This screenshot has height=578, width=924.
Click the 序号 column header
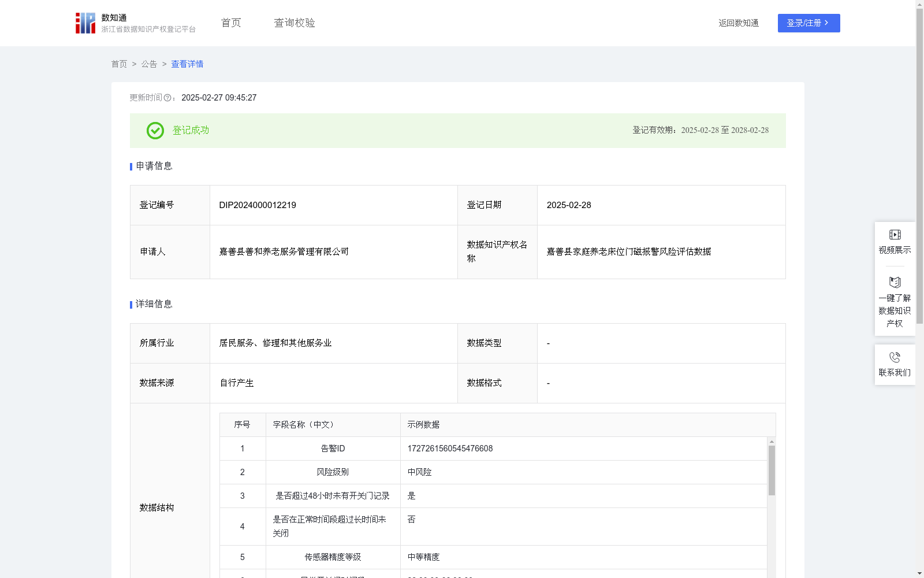click(x=242, y=425)
